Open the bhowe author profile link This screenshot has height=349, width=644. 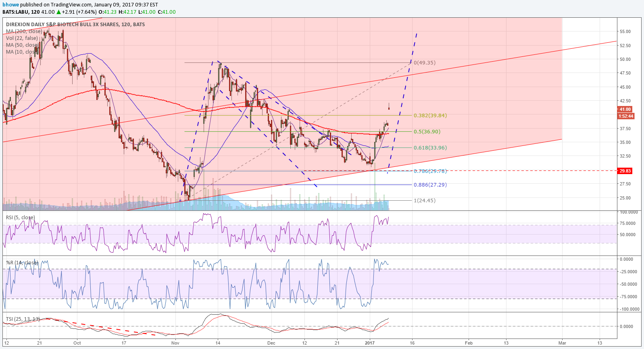(11, 5)
